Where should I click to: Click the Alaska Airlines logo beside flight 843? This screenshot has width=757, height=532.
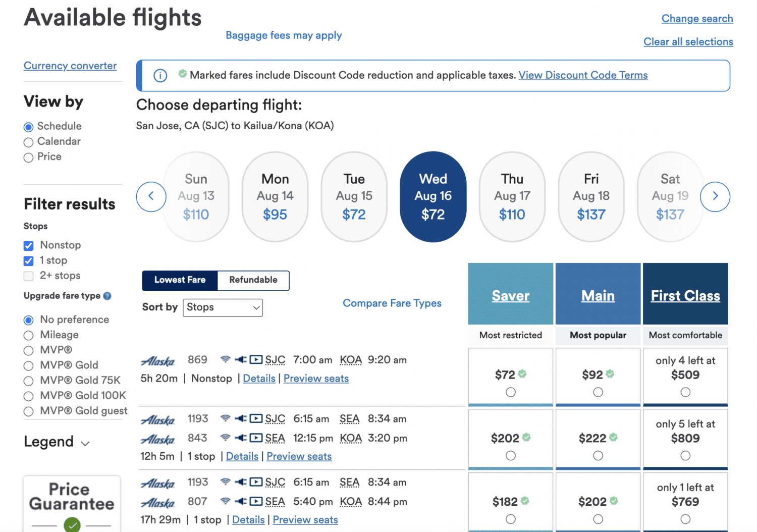(x=157, y=438)
